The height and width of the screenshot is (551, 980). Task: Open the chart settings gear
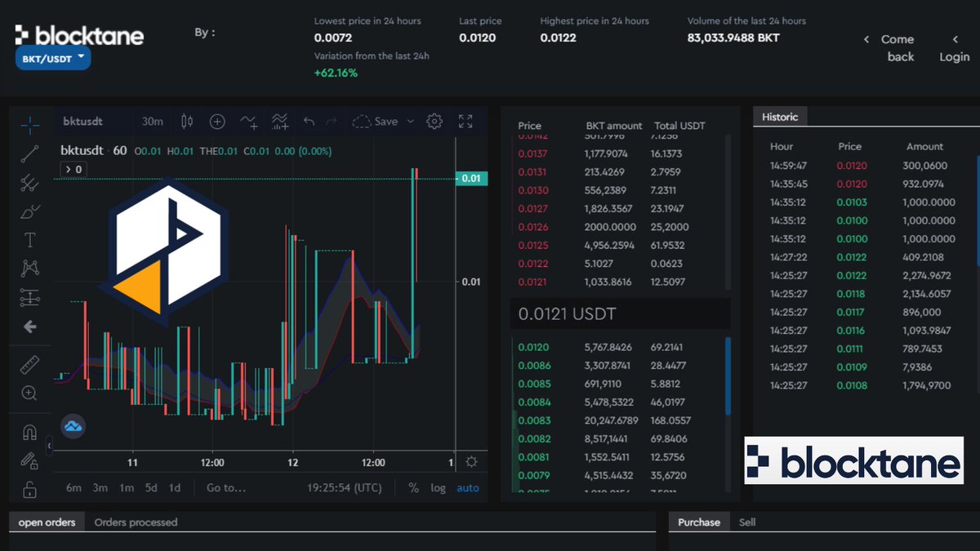[433, 121]
